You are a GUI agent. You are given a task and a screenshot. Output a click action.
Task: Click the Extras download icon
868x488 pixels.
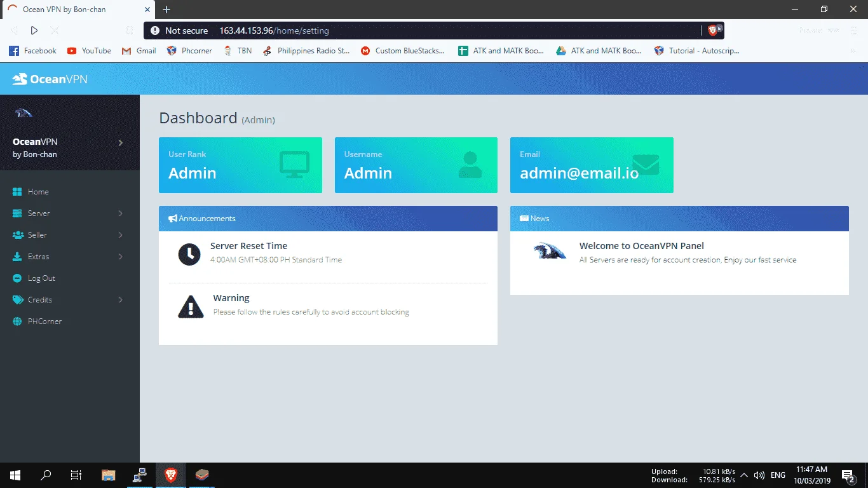(x=17, y=257)
